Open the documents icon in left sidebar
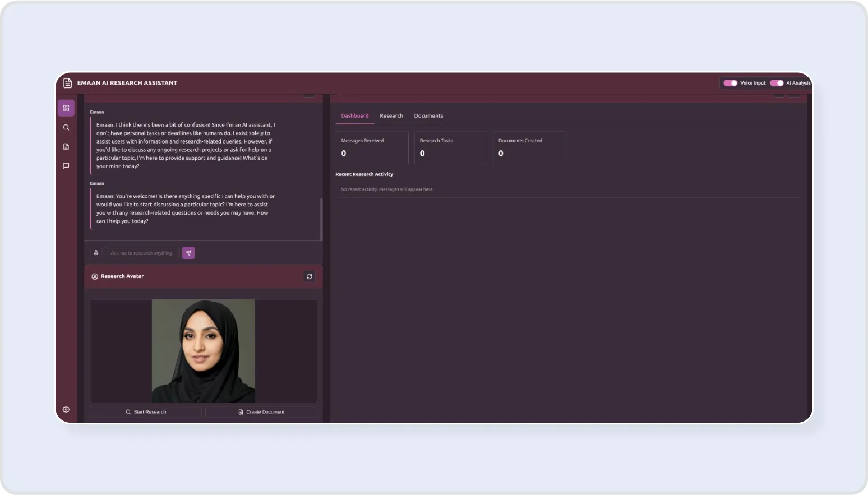 (66, 147)
